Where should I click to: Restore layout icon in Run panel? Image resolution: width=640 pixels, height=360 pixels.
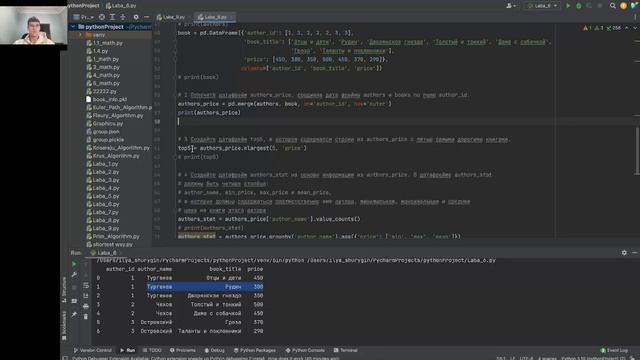point(74,301)
